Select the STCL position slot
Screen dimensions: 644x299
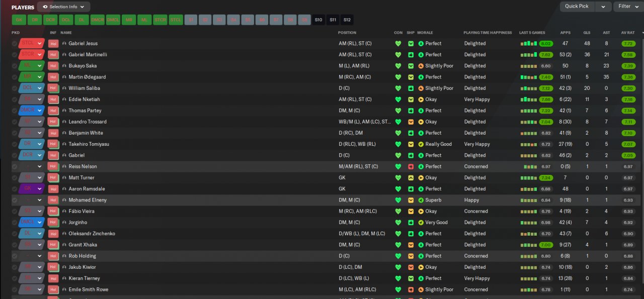176,20
